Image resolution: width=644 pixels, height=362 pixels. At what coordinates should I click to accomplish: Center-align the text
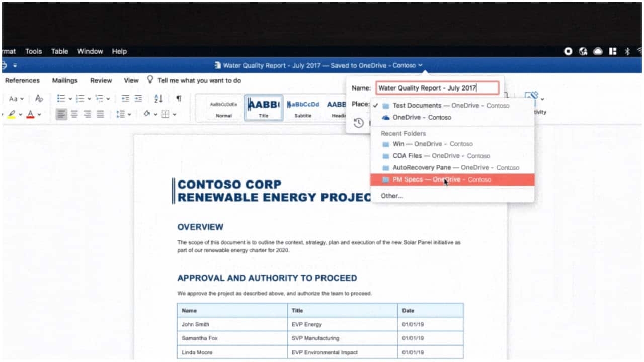coord(74,114)
